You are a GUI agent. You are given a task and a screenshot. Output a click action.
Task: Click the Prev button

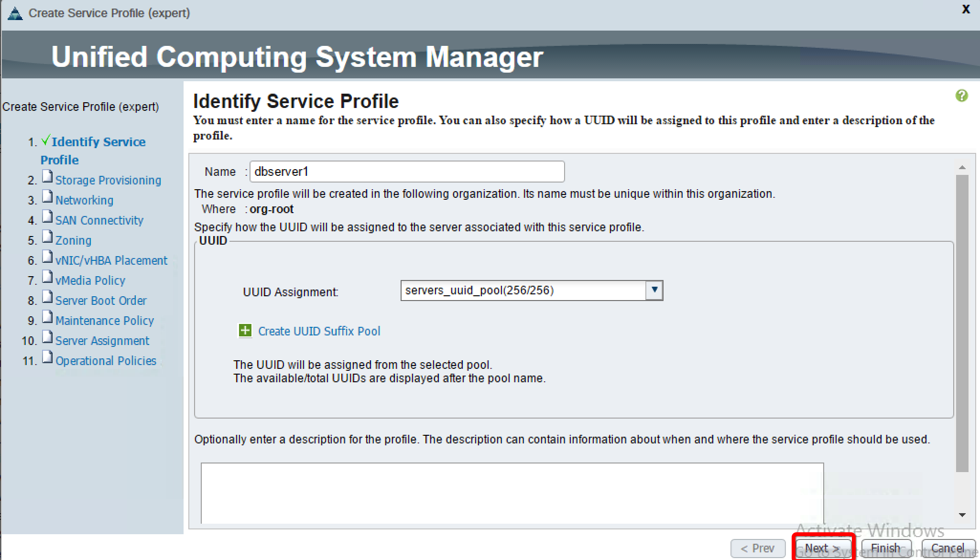[x=758, y=548]
